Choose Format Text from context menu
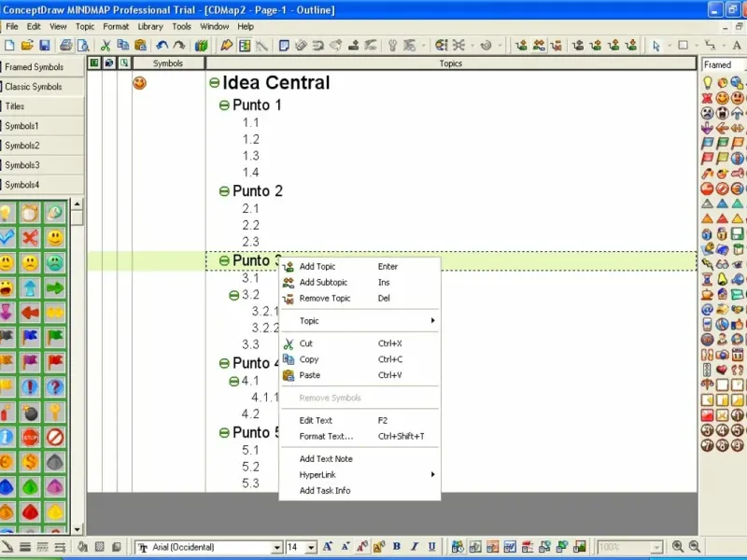Image resolution: width=747 pixels, height=560 pixels. point(359,436)
